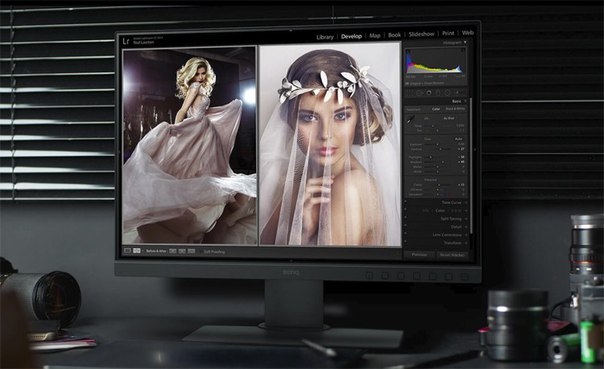Image resolution: width=604 pixels, height=369 pixels.
Task: Click the swap Before and After settings icon
Action: click(191, 251)
